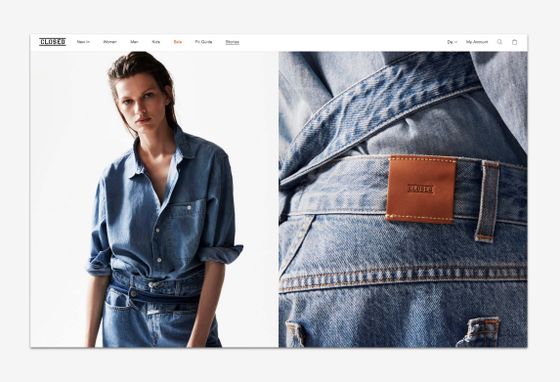Select the underlined Stories menu item
Viewport: 560px width, 382px height.
point(232,42)
